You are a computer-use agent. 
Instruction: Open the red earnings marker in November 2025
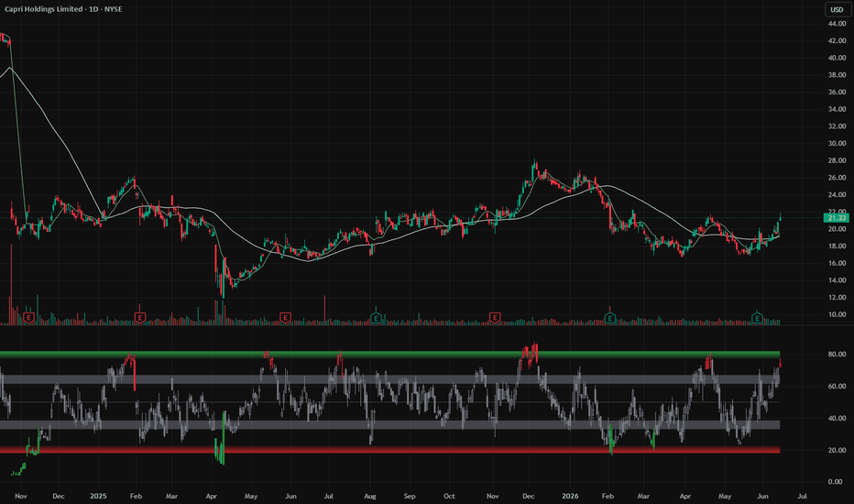point(495,317)
